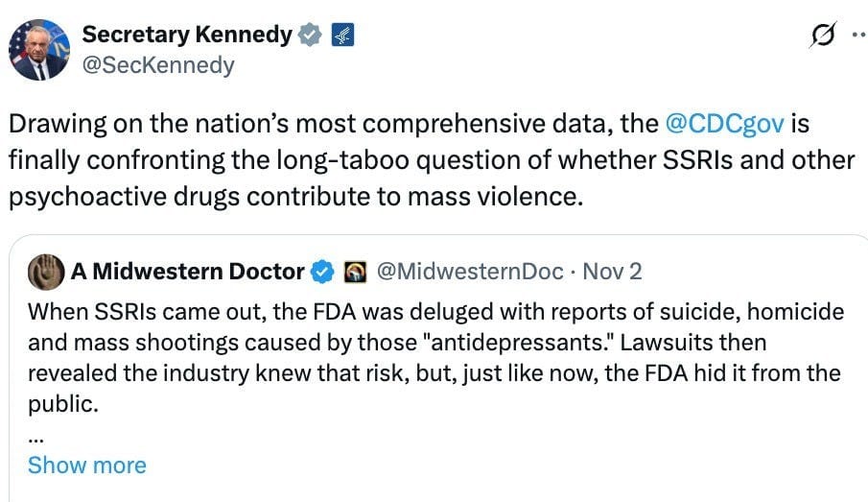Click the Secretary Kennedy display name
868x502 pixels.
pyautogui.click(x=187, y=35)
